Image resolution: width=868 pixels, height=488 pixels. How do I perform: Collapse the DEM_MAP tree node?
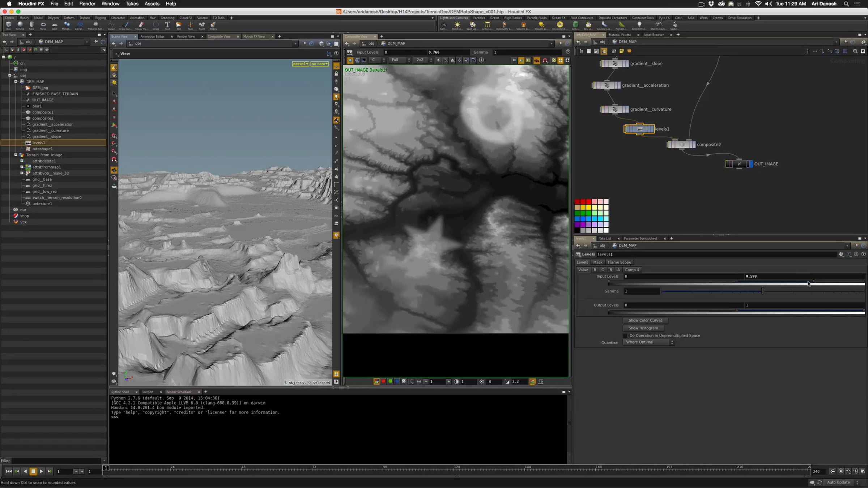pos(16,82)
